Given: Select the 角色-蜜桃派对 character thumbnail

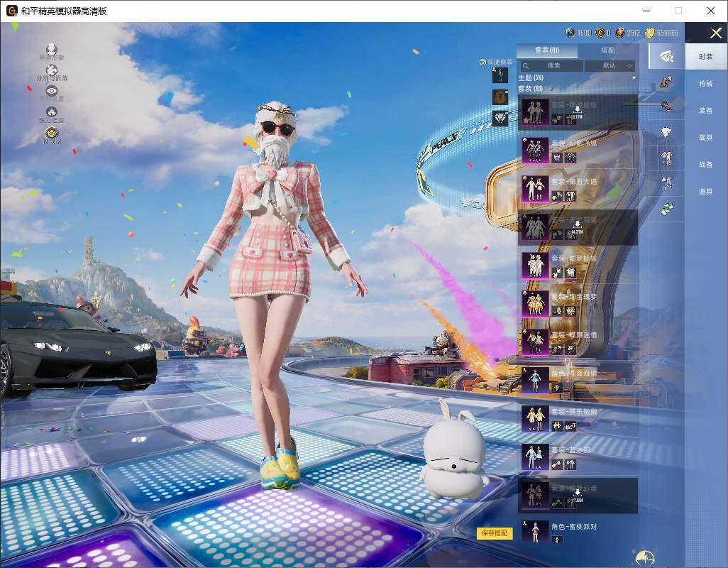Looking at the screenshot, I should (x=535, y=532).
